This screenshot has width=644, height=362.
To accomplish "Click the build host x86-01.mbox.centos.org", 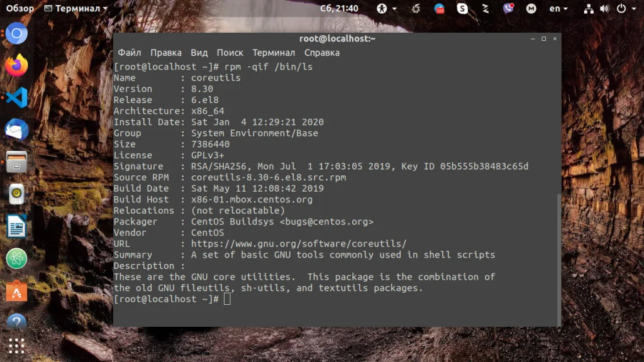I will click(x=252, y=199).
